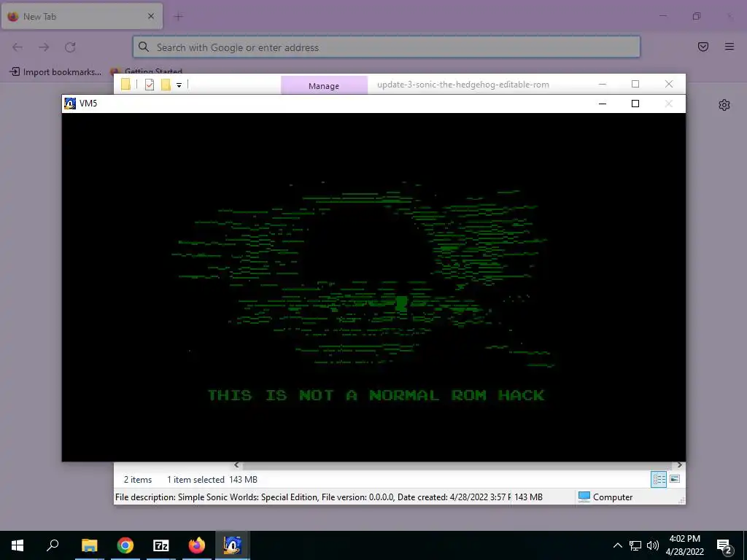This screenshot has height=560, width=747.
Task: Click "THIS IS NOT A NORMAL ROM HACK" text
Action: tap(376, 395)
